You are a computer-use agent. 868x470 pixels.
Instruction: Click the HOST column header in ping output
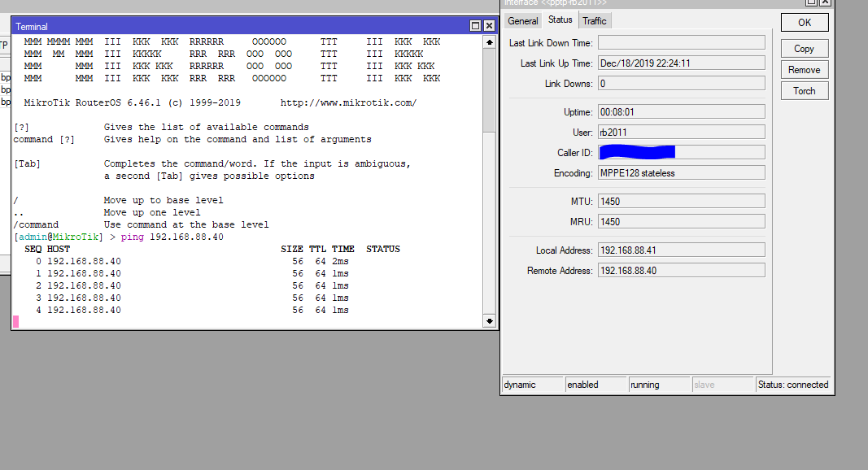pos(58,249)
